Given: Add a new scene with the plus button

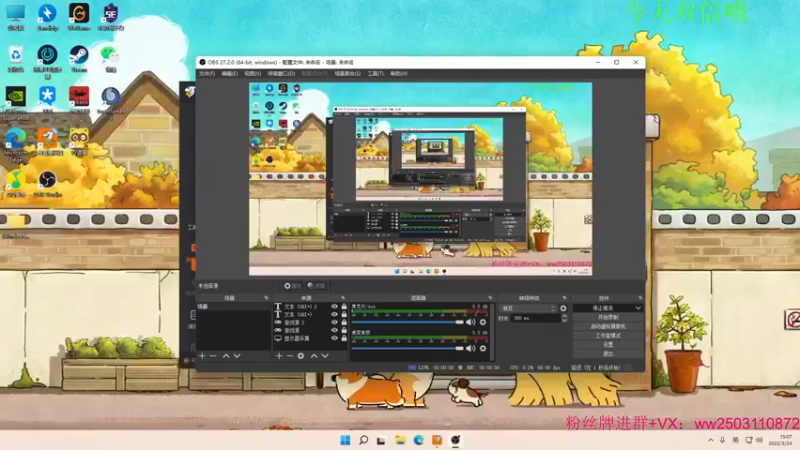Looking at the screenshot, I should 202,356.
